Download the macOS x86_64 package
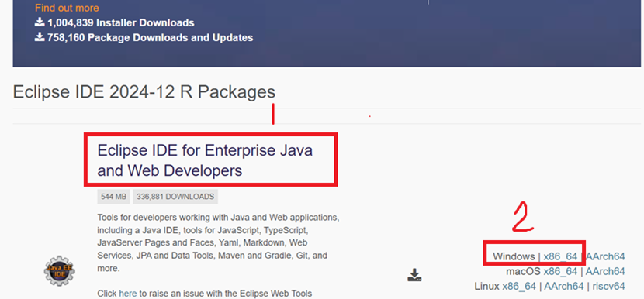 tap(560, 271)
